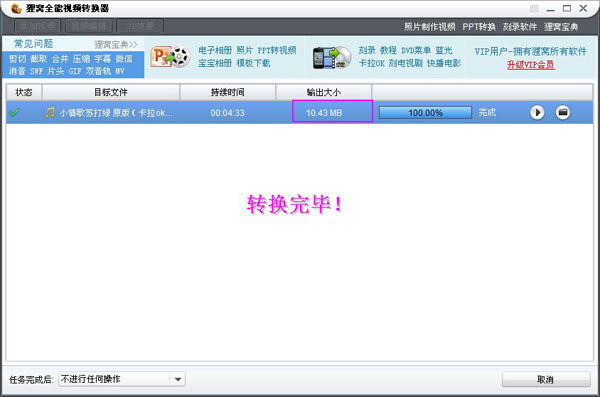Click the 输出大小 column header
This screenshot has width=600, height=397.
324,92
